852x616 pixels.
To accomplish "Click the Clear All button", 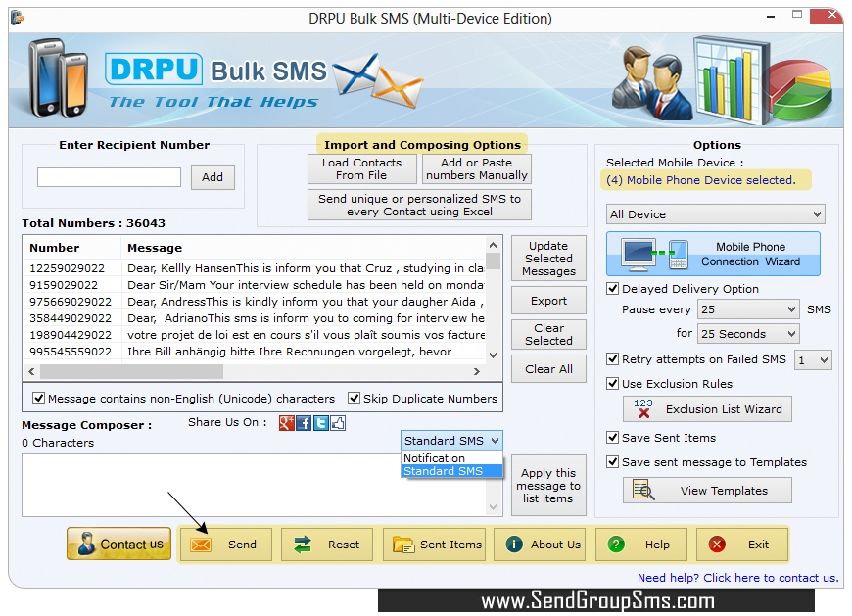I will coord(548,369).
